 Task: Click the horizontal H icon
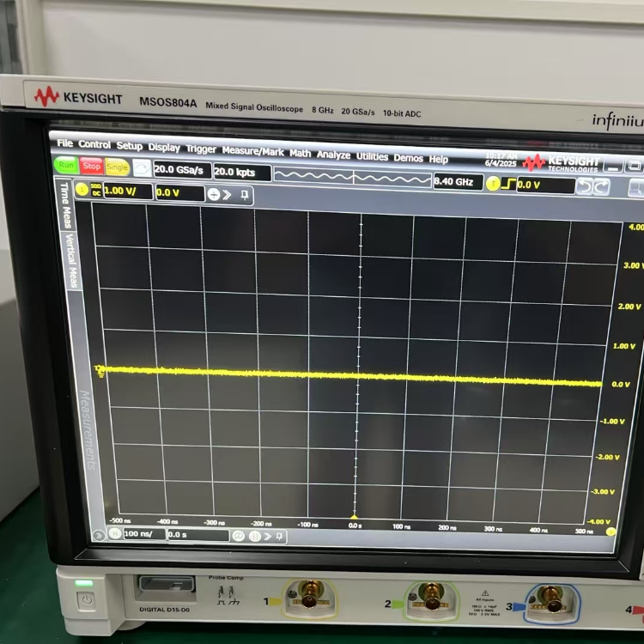coord(115,533)
